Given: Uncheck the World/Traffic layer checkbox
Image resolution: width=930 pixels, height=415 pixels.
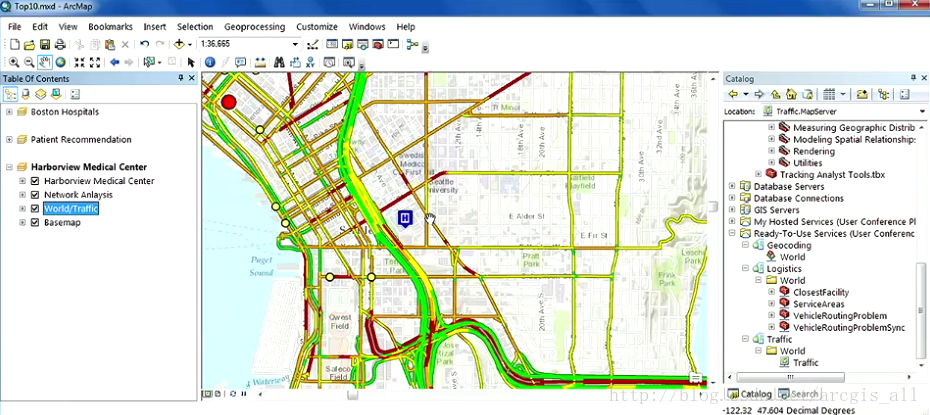Looking at the screenshot, I should pos(35,209).
